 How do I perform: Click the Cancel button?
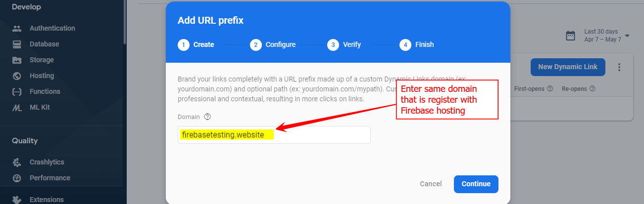point(431,184)
